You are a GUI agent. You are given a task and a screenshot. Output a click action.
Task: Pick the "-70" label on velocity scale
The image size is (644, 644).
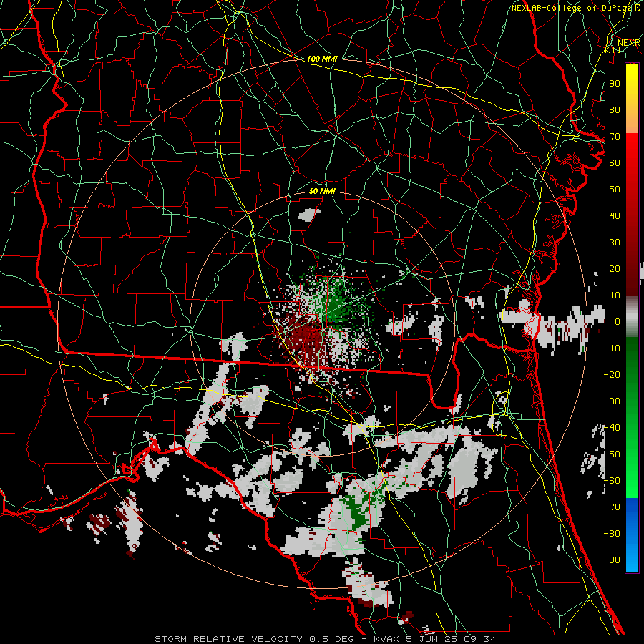tap(612, 507)
